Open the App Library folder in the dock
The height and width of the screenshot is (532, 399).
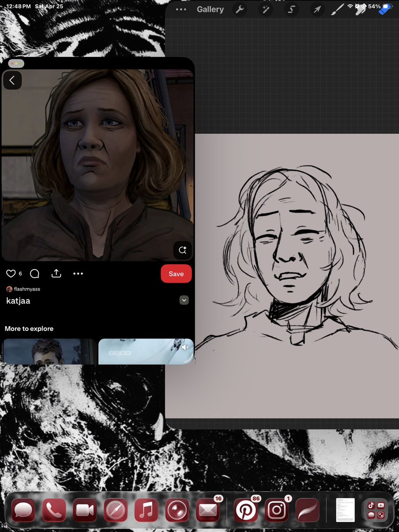tap(375, 510)
